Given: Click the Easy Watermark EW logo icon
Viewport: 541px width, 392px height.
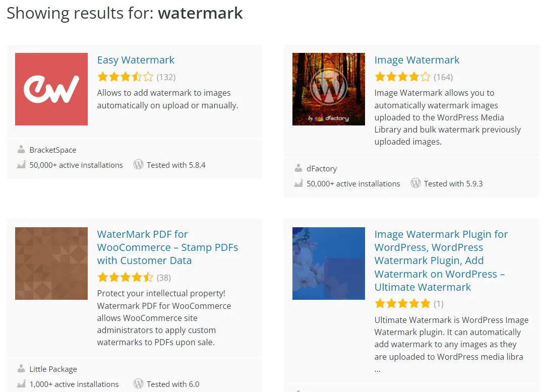Looking at the screenshot, I should [x=51, y=89].
